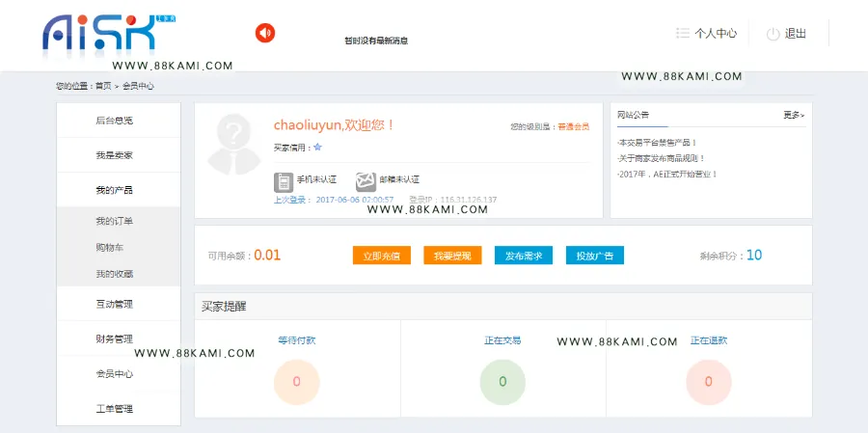Click the 发布需求 blue button
The image size is (868, 433).
click(x=523, y=256)
